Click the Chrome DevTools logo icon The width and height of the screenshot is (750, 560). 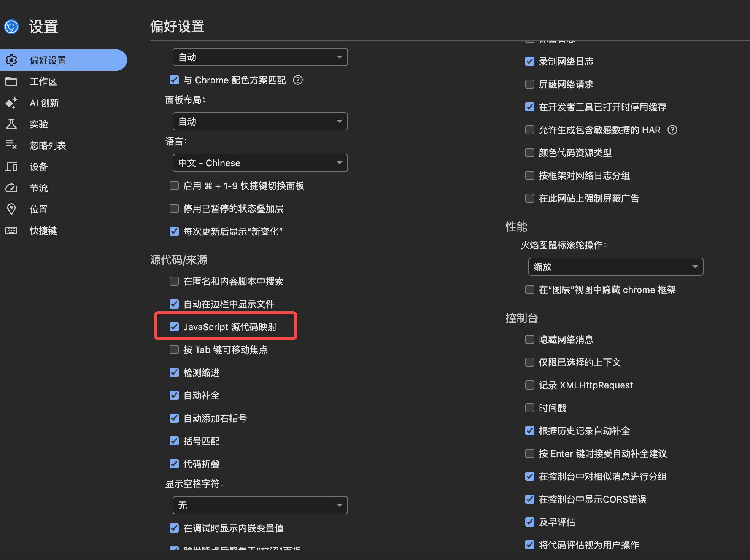[11, 27]
